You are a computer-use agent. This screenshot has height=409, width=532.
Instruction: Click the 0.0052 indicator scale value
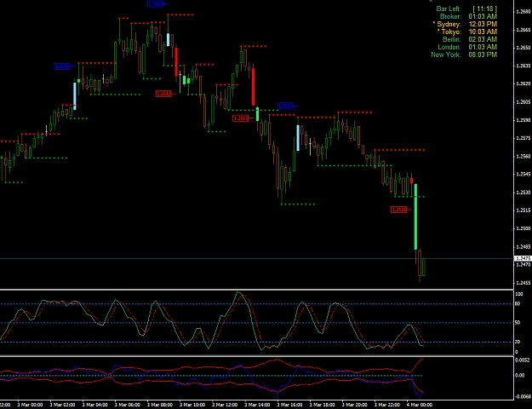522,360
